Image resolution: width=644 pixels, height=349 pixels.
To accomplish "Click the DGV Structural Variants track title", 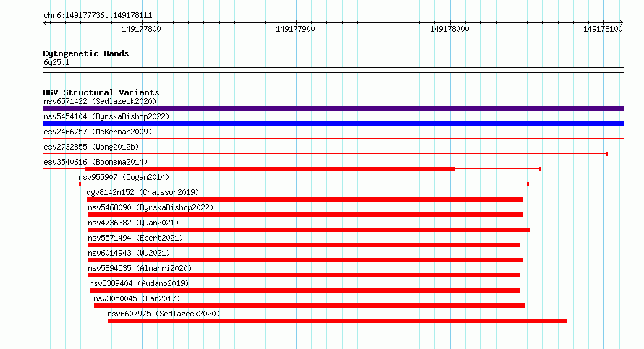I will (101, 92).
